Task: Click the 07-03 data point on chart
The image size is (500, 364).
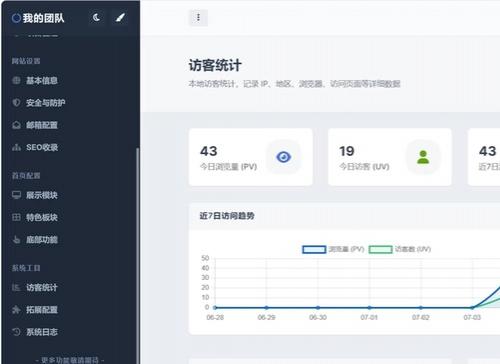Action: click(x=472, y=307)
